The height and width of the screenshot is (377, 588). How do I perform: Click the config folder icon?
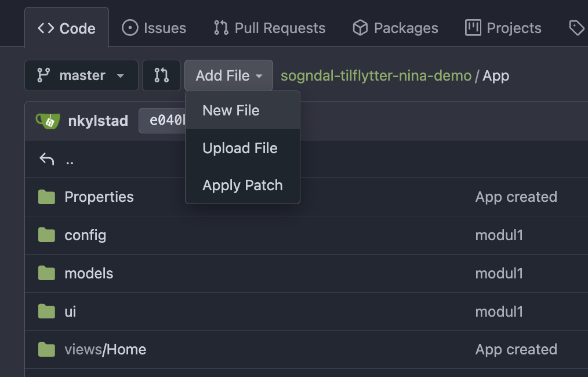[x=46, y=235]
